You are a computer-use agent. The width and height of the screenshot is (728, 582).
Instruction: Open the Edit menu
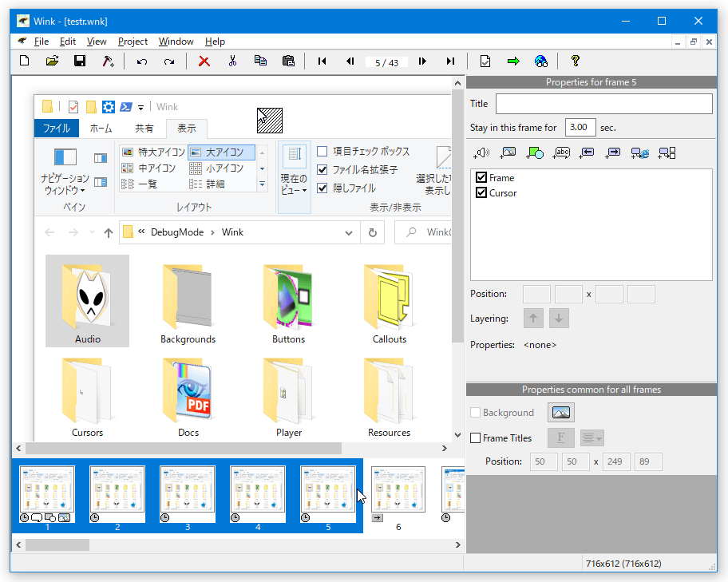coord(68,42)
